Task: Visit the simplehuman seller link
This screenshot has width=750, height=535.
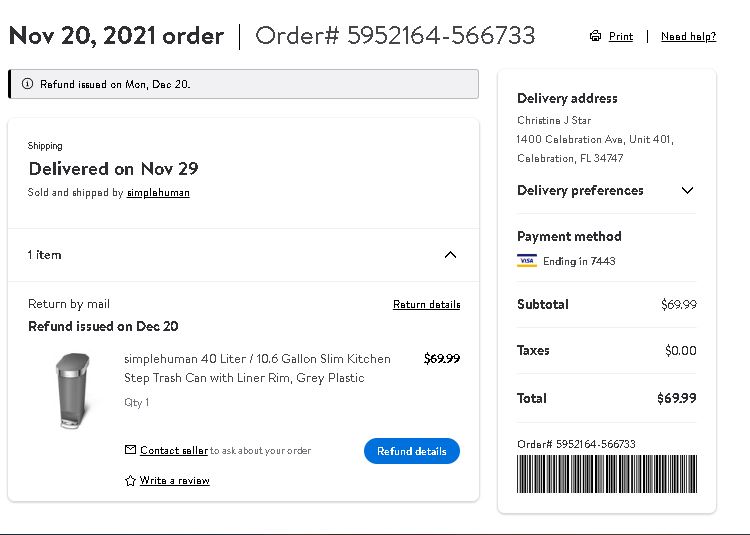Action: coord(158,193)
